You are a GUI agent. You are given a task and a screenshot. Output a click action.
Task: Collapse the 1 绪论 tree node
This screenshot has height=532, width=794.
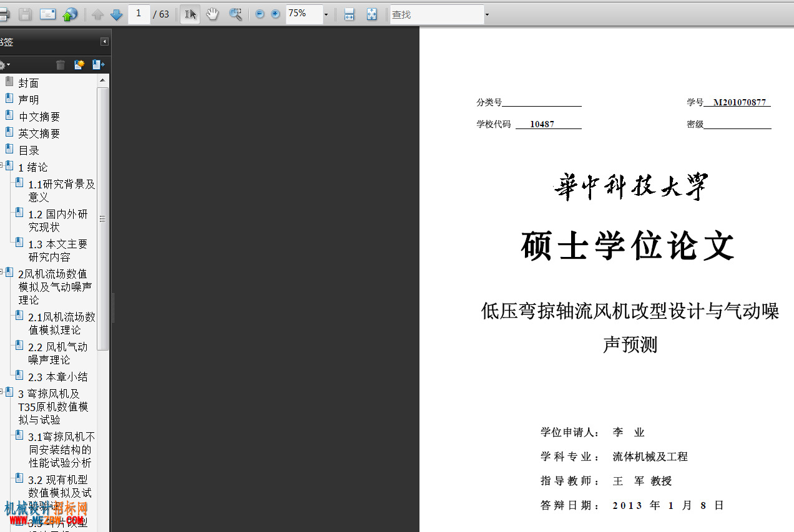point(1,165)
